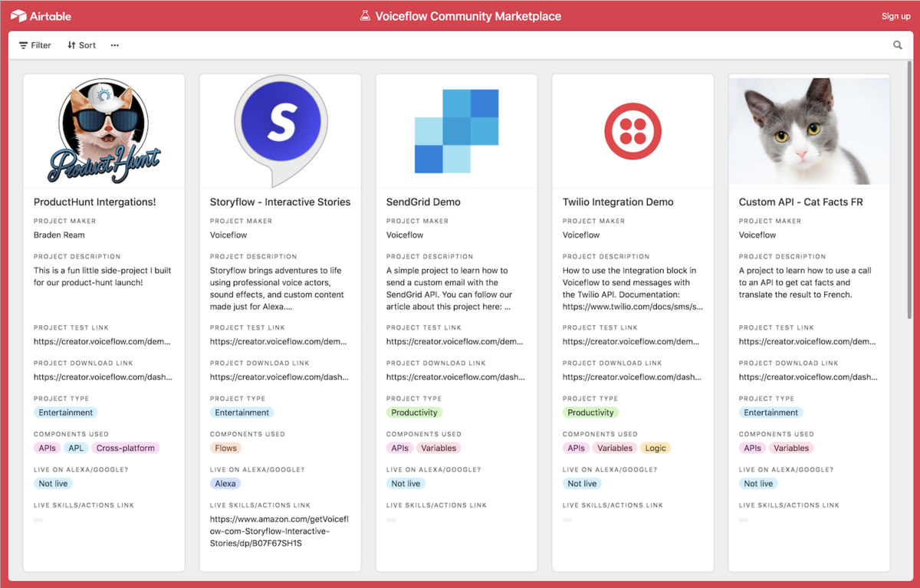
Task: Open the Twilio red circle logo thumbnail
Action: [633, 131]
